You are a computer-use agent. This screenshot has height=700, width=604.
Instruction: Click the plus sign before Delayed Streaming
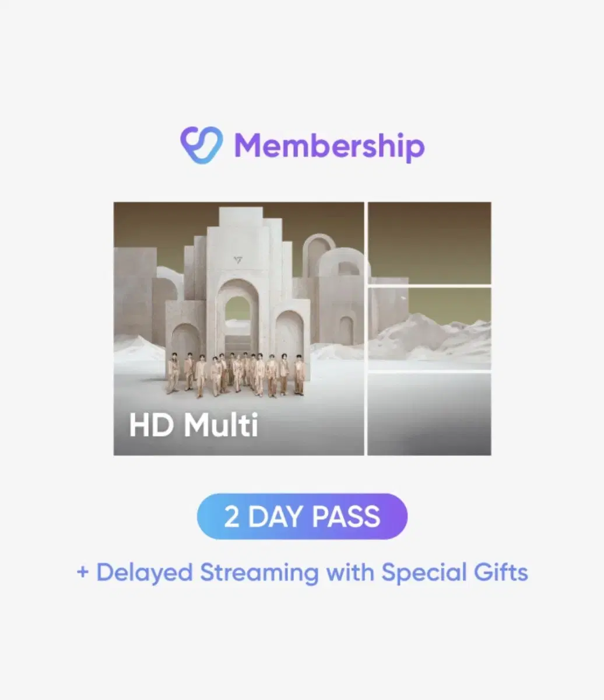83,573
